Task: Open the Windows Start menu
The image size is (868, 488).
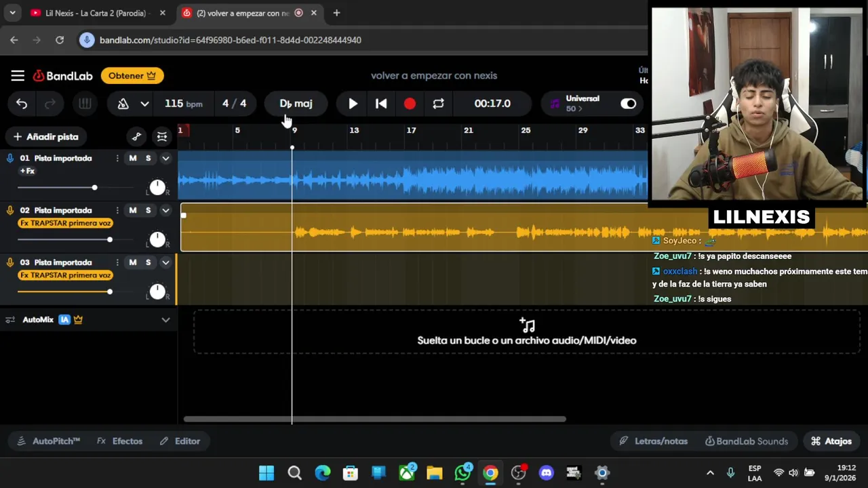Action: tap(267, 473)
